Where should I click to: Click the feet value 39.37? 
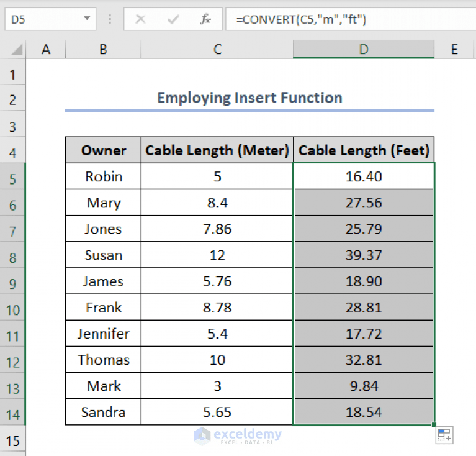click(x=364, y=255)
